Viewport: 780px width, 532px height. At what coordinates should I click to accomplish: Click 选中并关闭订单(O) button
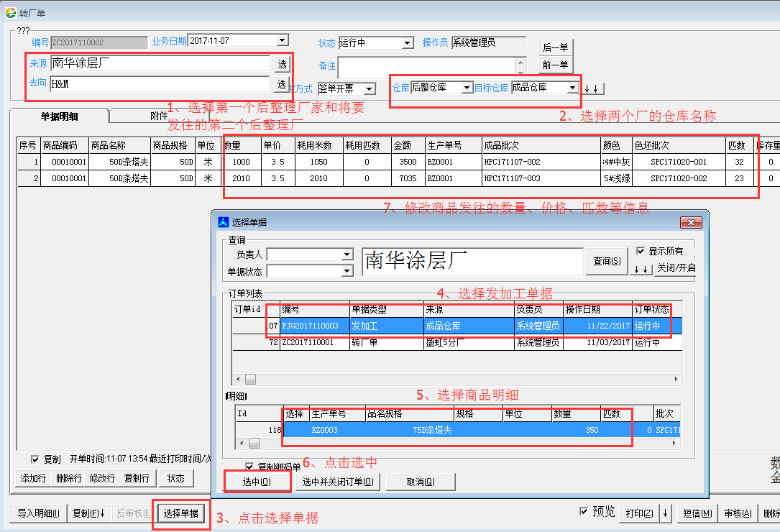pyautogui.click(x=338, y=482)
